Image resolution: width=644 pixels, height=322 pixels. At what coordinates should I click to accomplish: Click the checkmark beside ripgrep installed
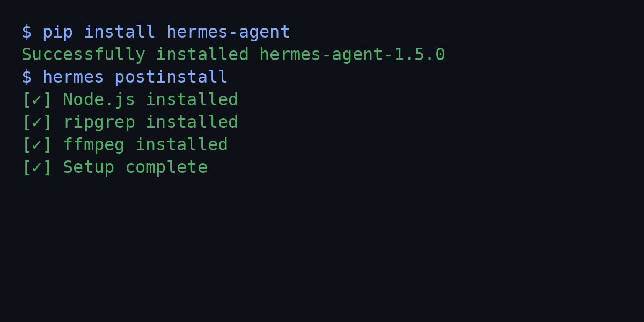pos(36,122)
